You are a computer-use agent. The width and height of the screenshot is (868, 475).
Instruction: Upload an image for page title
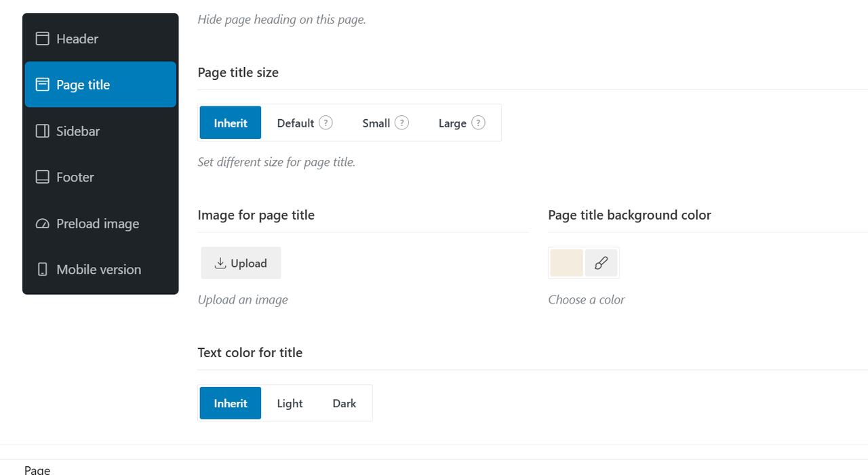[x=241, y=263]
